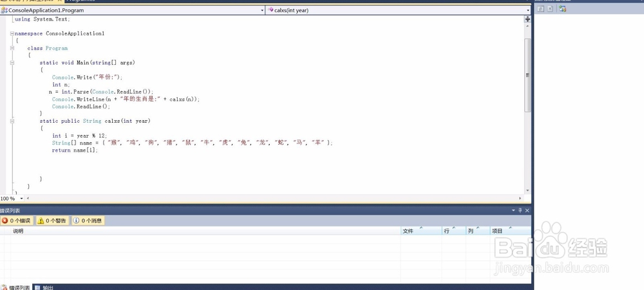Toggle the 0 个警告 warnings filter
644x290 pixels.
coord(52,221)
